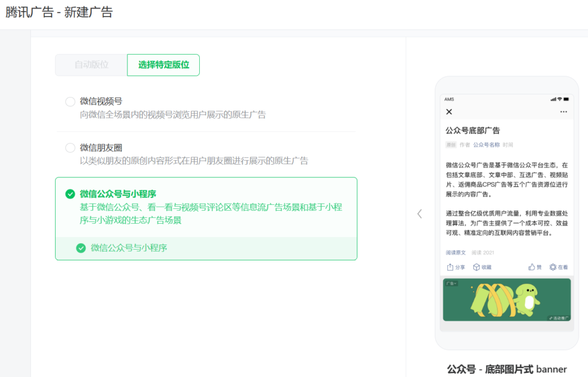Click the 原创 tag in preview
The width and height of the screenshot is (588, 377).
[x=451, y=145]
